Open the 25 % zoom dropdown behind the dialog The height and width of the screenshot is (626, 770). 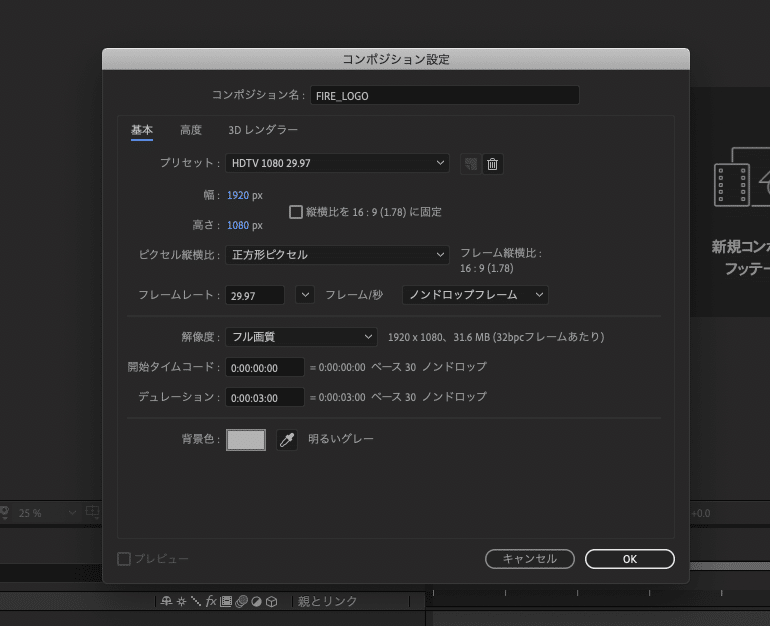tap(47, 513)
